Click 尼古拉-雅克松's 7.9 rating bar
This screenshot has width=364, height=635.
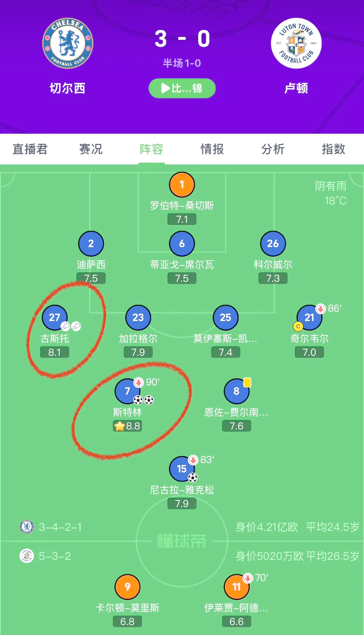pyautogui.click(x=182, y=503)
